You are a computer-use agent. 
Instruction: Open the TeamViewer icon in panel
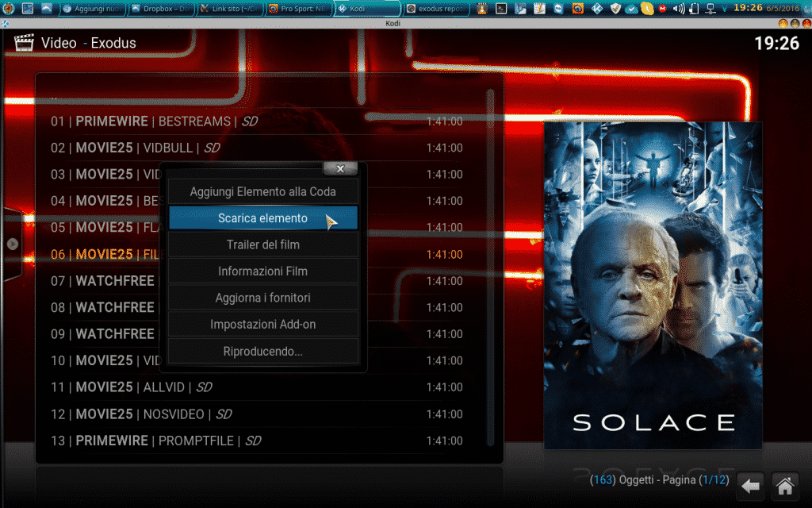pyautogui.click(x=558, y=8)
